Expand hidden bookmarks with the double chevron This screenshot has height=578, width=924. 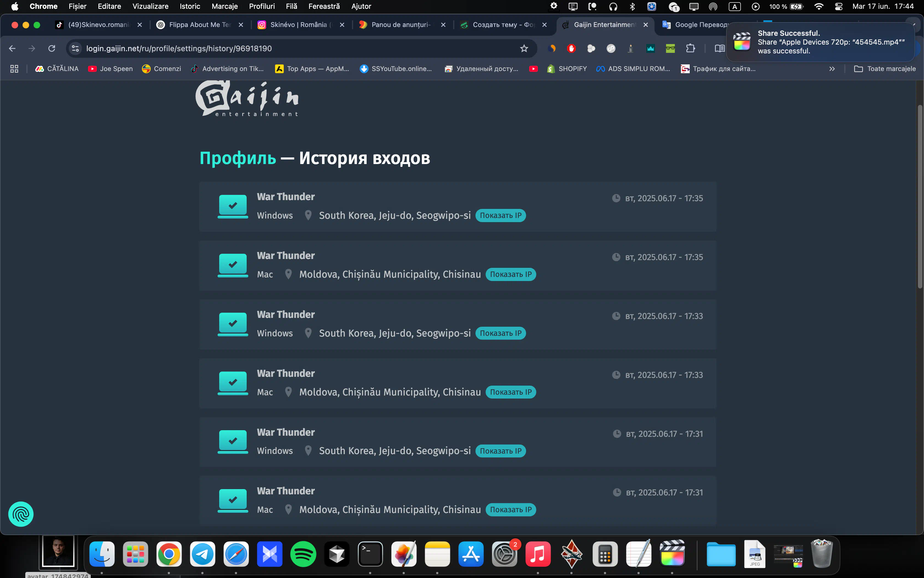[832, 69]
